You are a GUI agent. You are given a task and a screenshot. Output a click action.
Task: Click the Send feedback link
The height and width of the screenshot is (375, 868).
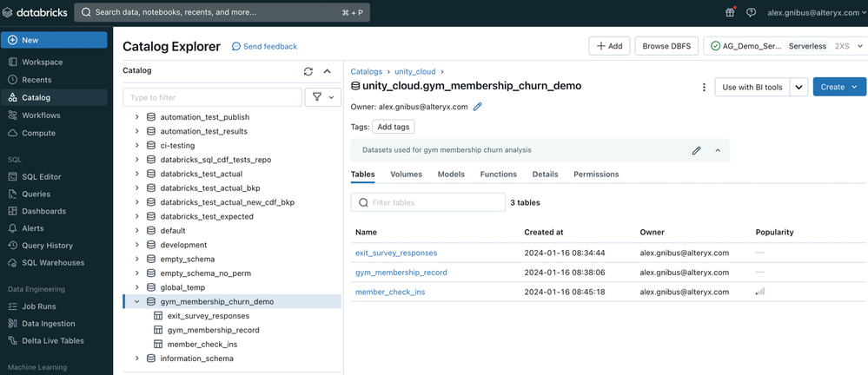(265, 47)
